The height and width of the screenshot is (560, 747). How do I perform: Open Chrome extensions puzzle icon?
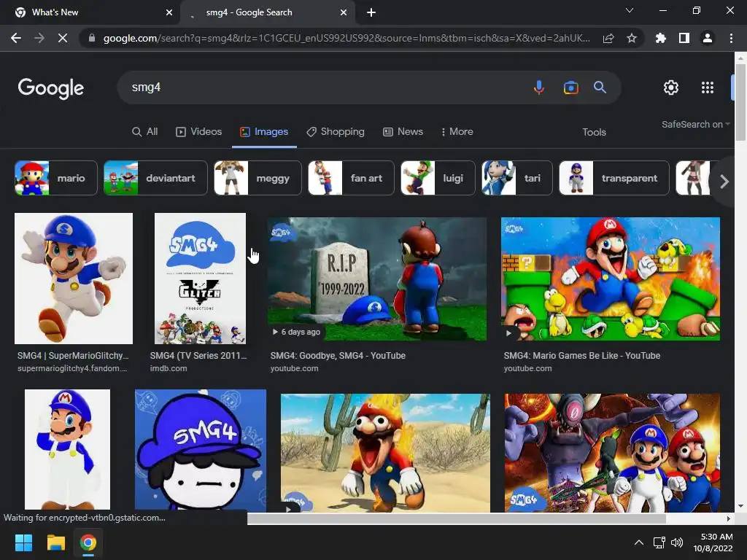[661, 38]
